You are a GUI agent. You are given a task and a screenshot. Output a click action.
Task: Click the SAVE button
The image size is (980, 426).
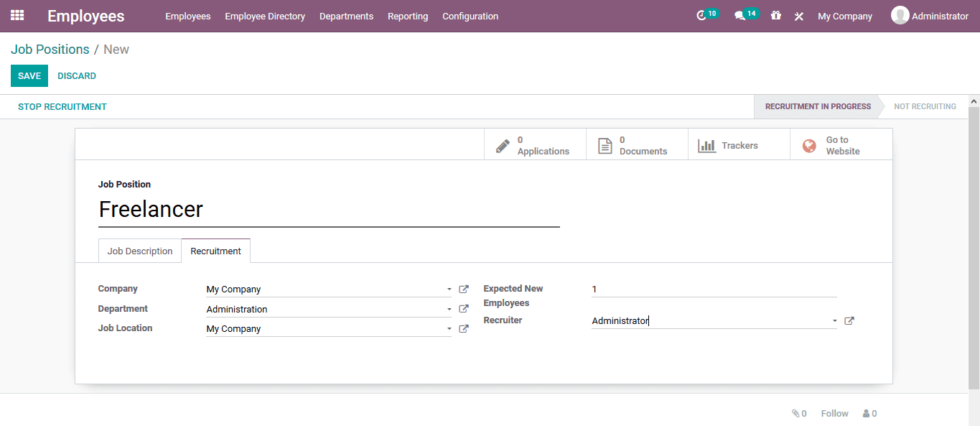point(29,75)
